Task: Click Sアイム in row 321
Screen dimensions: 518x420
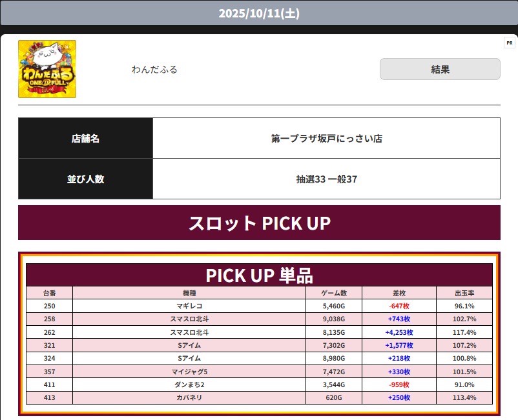Action: pos(189,345)
